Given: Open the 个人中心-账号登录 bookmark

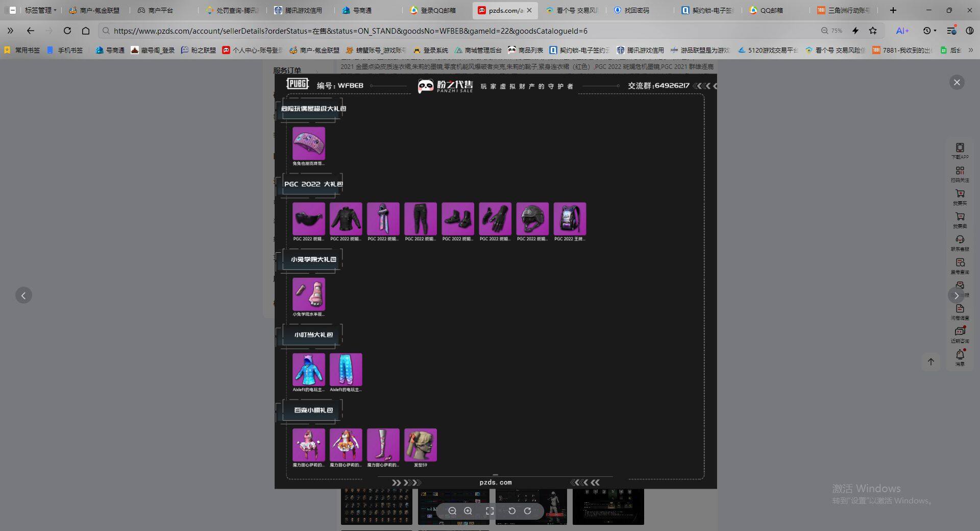Looking at the screenshot, I should coord(252,50).
